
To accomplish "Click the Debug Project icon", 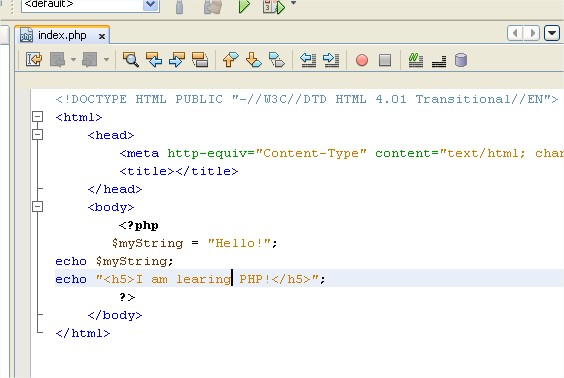I will click(274, 6).
